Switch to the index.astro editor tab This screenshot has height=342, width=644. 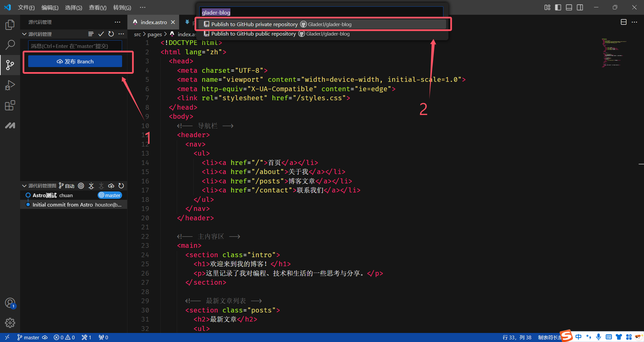click(x=153, y=22)
